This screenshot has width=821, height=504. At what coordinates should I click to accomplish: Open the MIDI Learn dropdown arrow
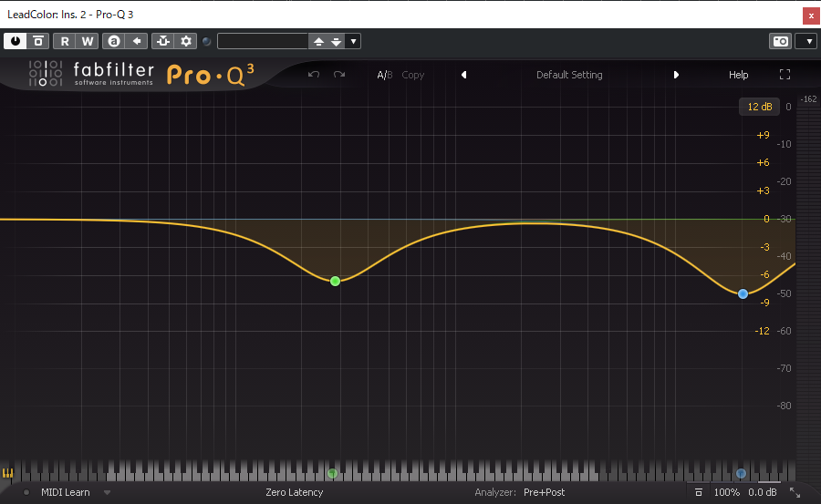point(107,492)
